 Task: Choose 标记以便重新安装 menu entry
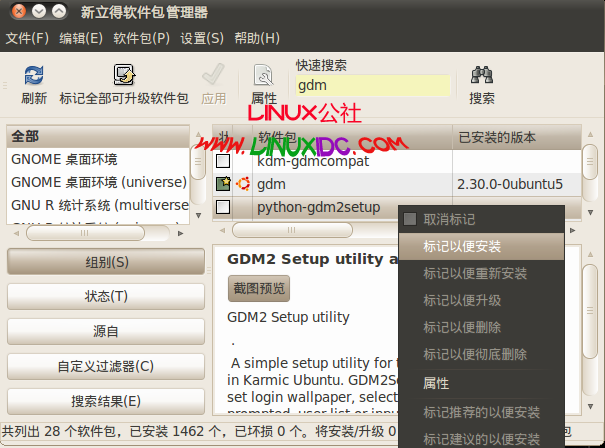pos(481,273)
